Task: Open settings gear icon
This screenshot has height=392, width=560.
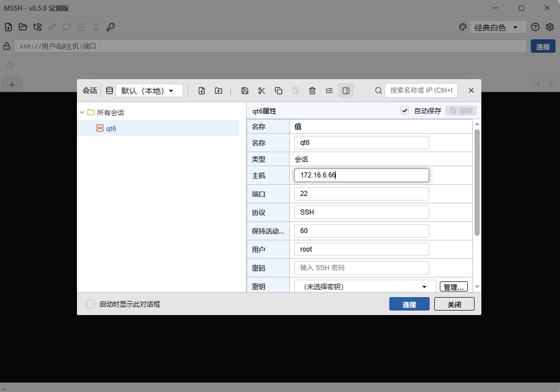Action: click(550, 27)
